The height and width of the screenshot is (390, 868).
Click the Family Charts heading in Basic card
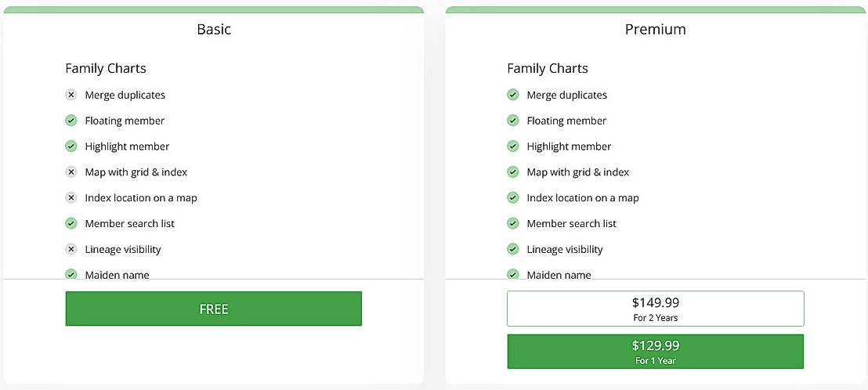click(x=106, y=69)
